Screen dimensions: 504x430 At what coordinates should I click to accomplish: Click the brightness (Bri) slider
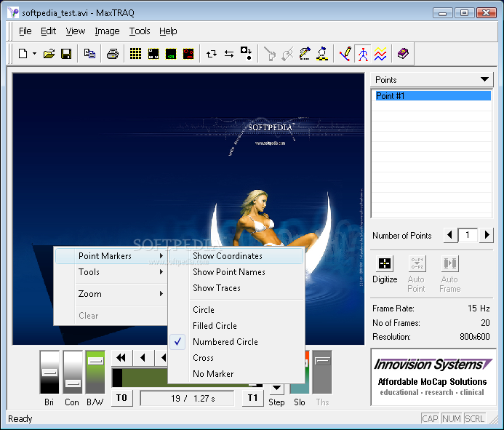coord(49,372)
